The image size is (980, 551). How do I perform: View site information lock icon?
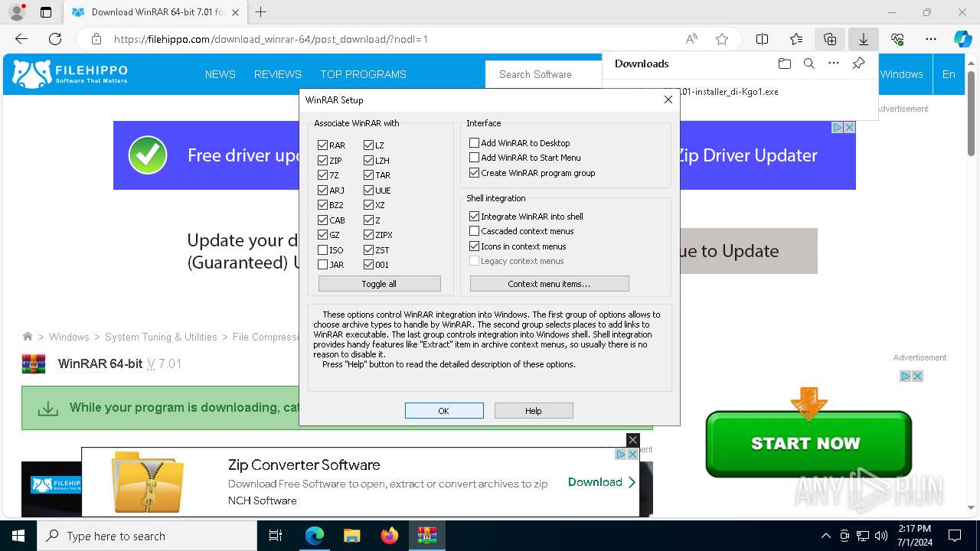point(96,39)
